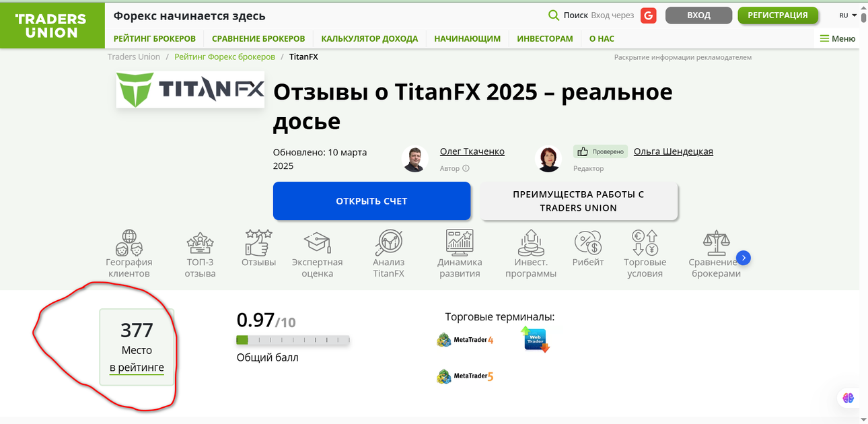The height and width of the screenshot is (424, 868).
Task: Open Калькулятор дохода menu
Action: click(369, 38)
